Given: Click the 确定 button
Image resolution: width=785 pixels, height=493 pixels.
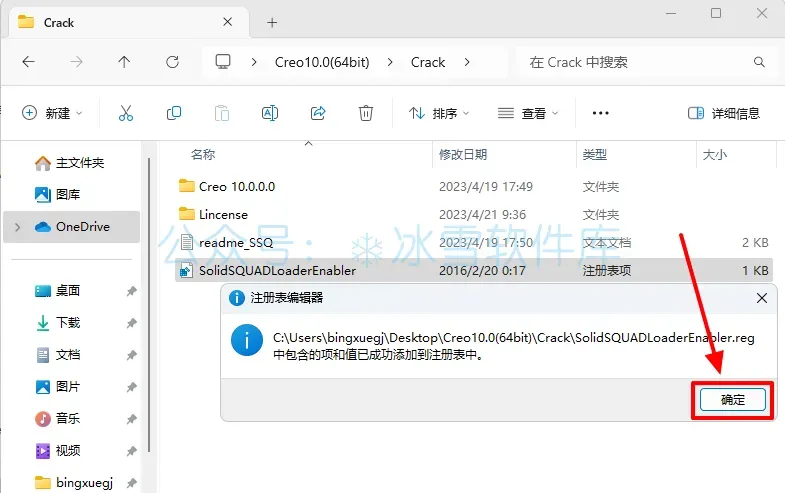Looking at the screenshot, I should tap(733, 399).
